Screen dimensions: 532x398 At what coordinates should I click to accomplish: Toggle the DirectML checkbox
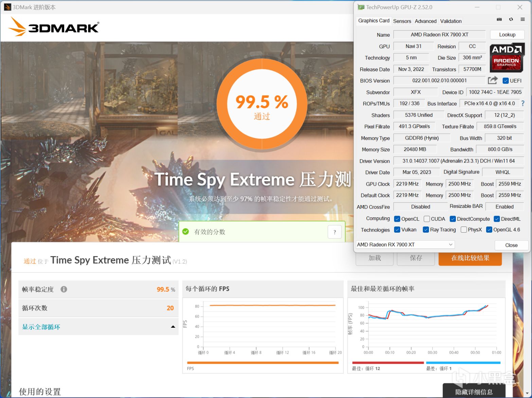tap(497, 219)
